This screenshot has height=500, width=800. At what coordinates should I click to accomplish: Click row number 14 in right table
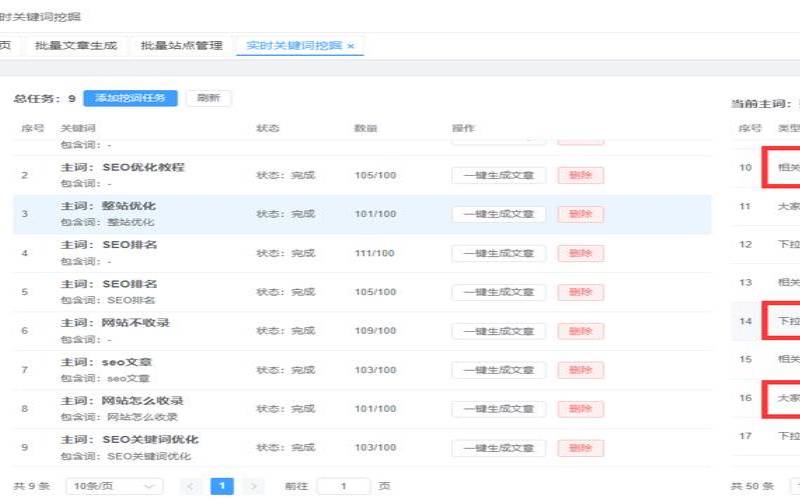[x=745, y=321]
